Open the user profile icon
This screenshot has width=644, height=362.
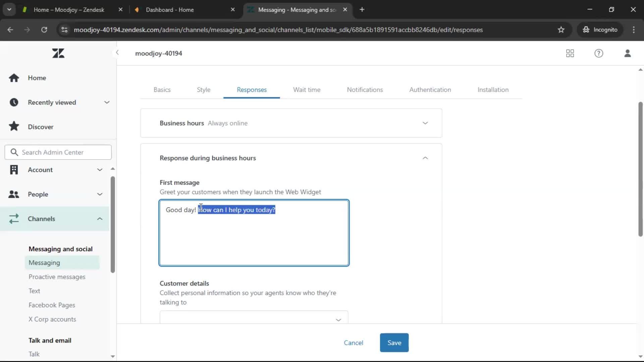pos(628,53)
